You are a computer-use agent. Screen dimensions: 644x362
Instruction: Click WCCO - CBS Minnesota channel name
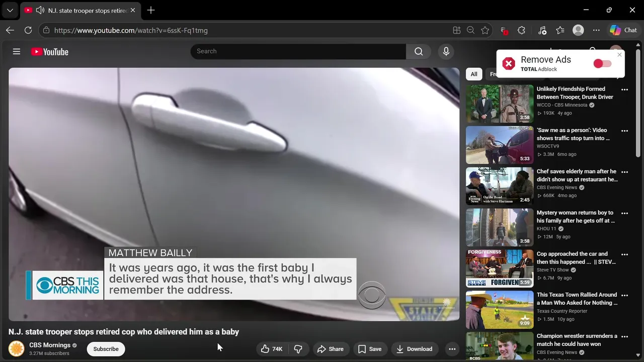click(x=562, y=105)
